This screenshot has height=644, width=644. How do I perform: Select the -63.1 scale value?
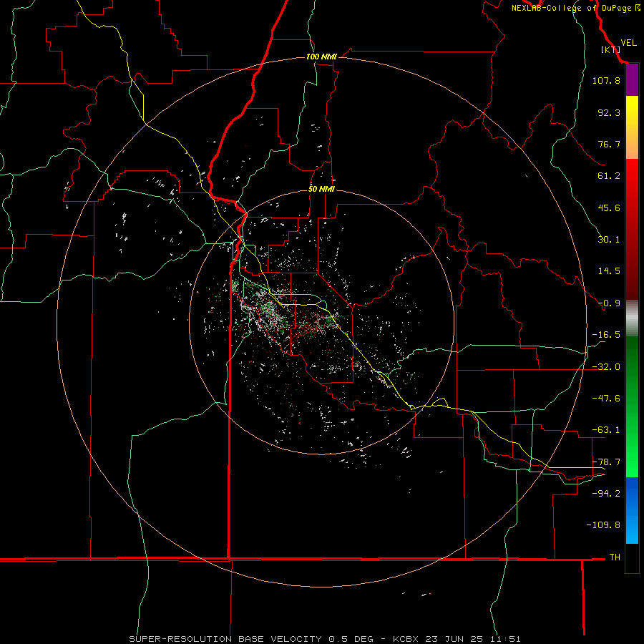click(x=606, y=430)
